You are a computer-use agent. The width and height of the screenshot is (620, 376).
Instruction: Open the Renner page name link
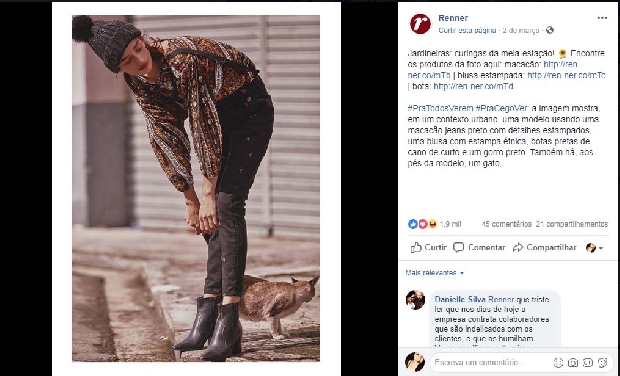point(453,18)
